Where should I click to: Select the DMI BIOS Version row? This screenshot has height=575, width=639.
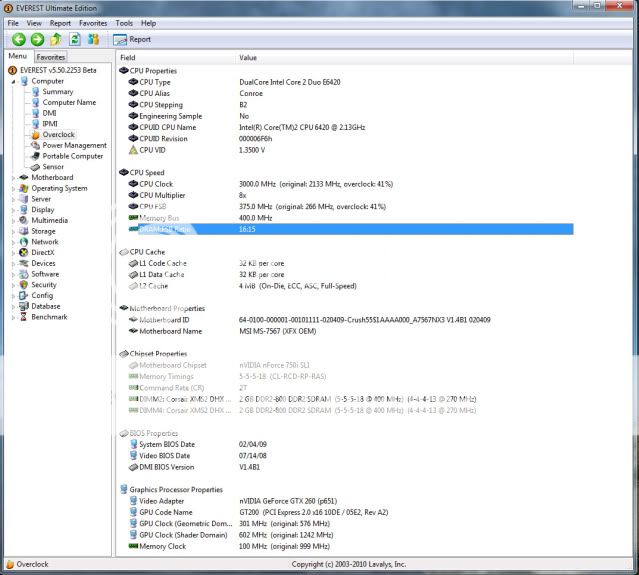(350, 467)
